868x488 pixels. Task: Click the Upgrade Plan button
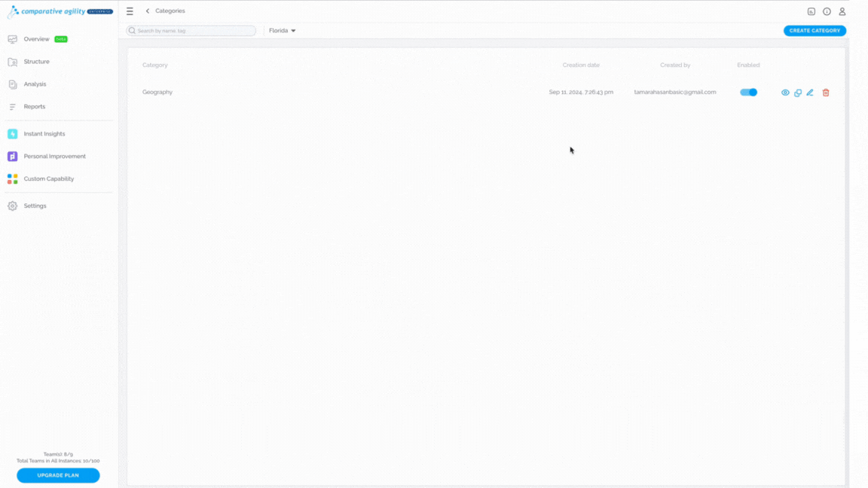coord(58,475)
